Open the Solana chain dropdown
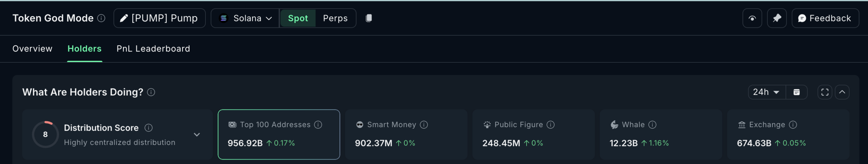Screen dimensions: 868x164 pos(245,18)
